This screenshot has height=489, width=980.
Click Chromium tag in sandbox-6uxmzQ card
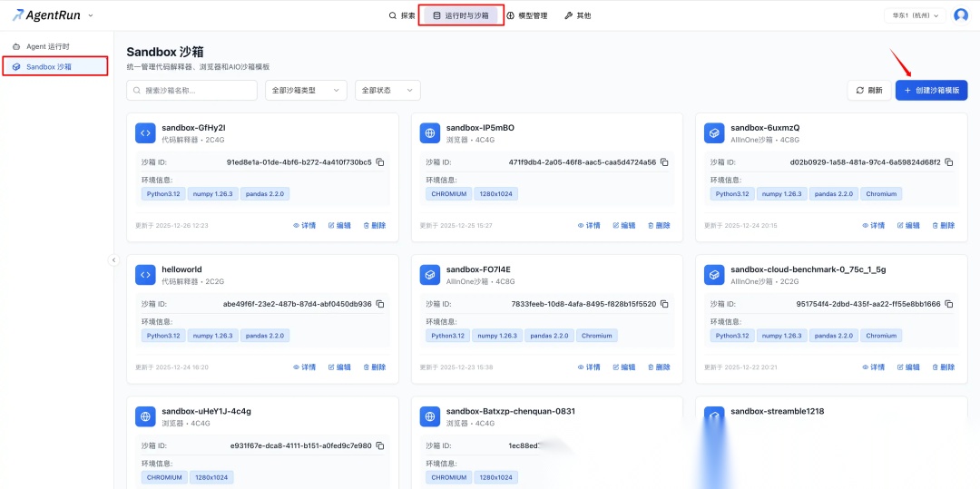tap(880, 193)
